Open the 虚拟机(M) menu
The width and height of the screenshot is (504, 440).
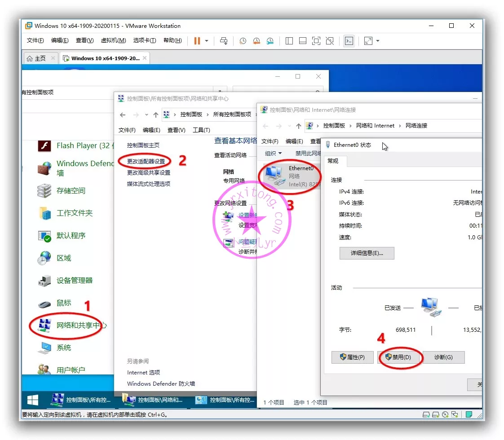113,40
